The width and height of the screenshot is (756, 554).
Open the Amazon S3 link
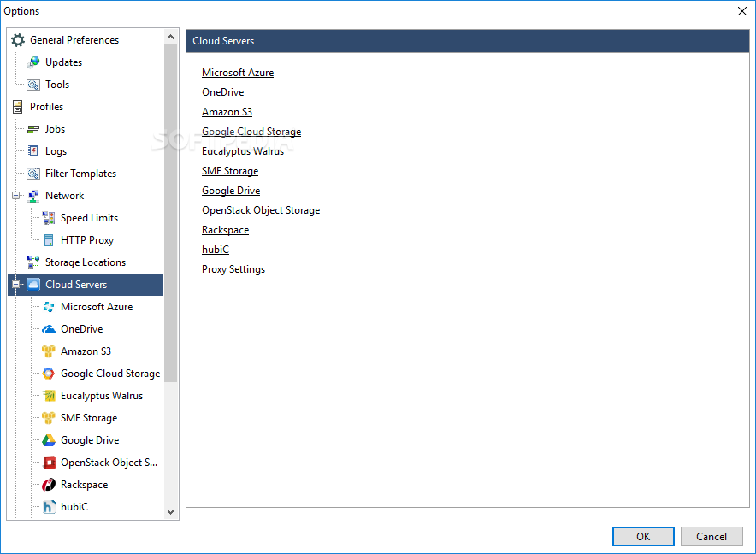(x=227, y=112)
